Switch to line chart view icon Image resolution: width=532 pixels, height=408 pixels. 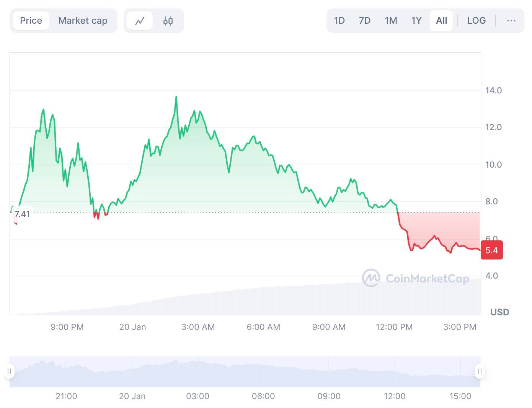click(x=140, y=21)
